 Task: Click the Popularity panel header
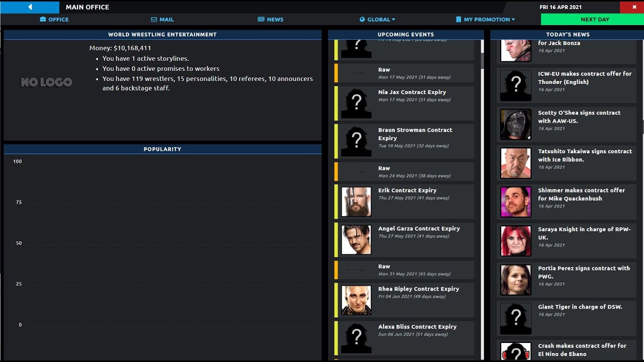coord(163,149)
